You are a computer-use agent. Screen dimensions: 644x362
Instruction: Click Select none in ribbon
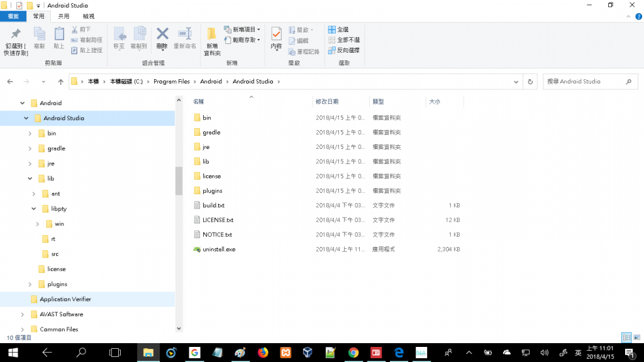coord(344,40)
